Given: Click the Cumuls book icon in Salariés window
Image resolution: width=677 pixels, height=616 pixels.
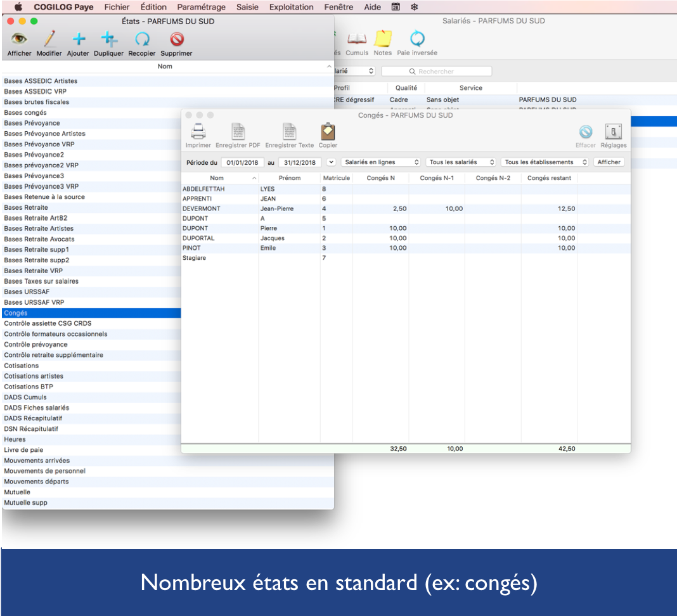Looking at the screenshot, I should pyautogui.click(x=357, y=39).
